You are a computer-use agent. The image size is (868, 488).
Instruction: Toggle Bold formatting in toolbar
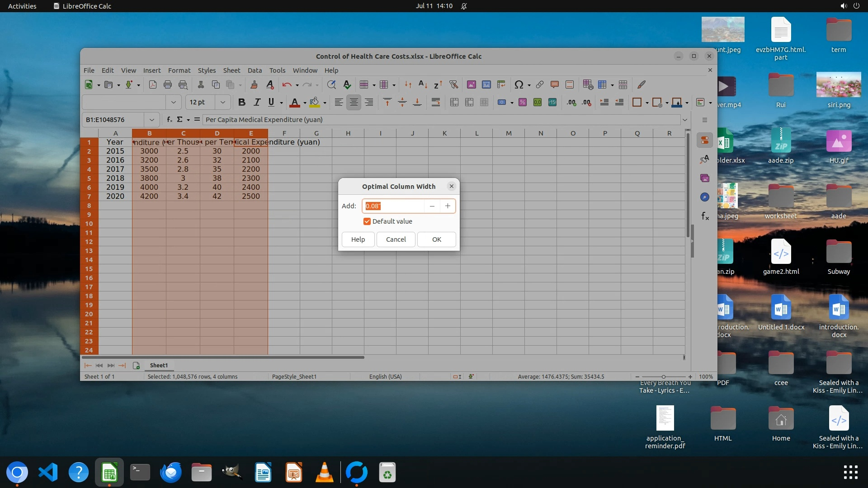tap(241, 103)
